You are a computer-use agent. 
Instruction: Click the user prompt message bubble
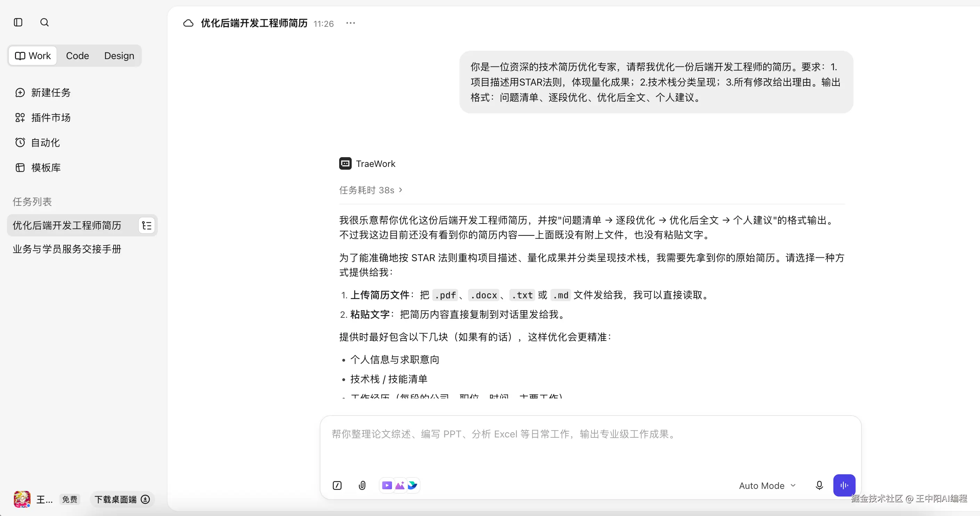click(656, 82)
